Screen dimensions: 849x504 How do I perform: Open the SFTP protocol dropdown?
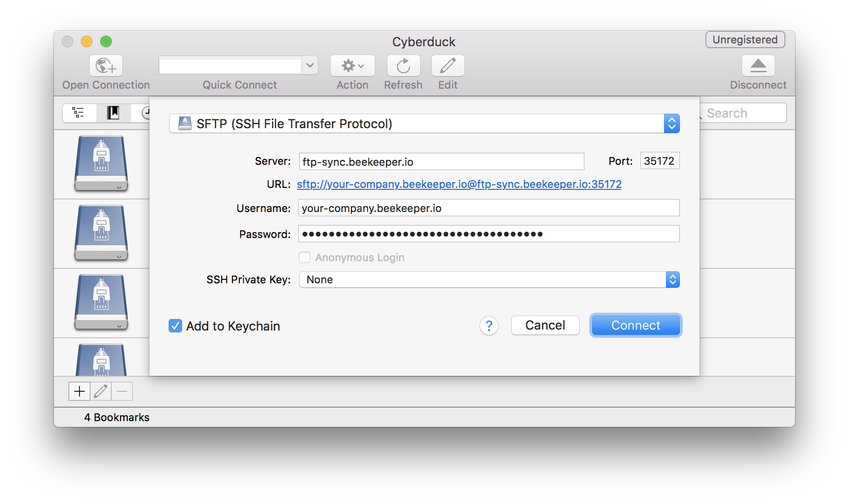click(x=424, y=124)
